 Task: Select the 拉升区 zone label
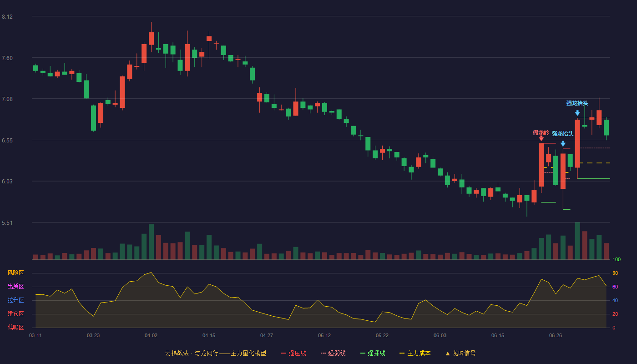pyautogui.click(x=15, y=300)
